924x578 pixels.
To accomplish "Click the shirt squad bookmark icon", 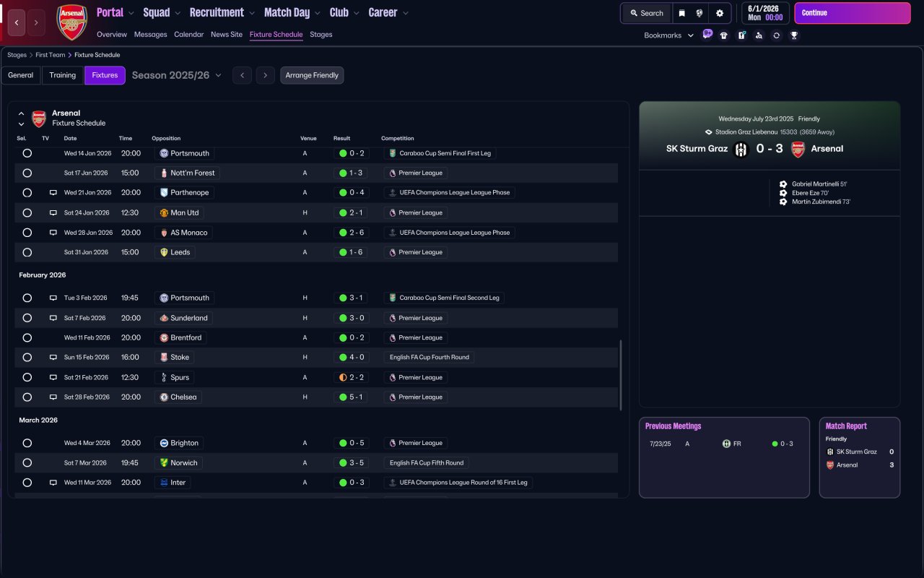I will coord(724,35).
